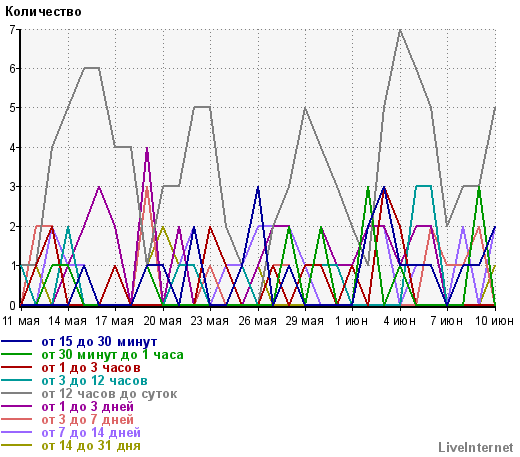Click the 'от 3 до 12 часов' legend label
This screenshot has height=457, width=520.
click(94, 381)
